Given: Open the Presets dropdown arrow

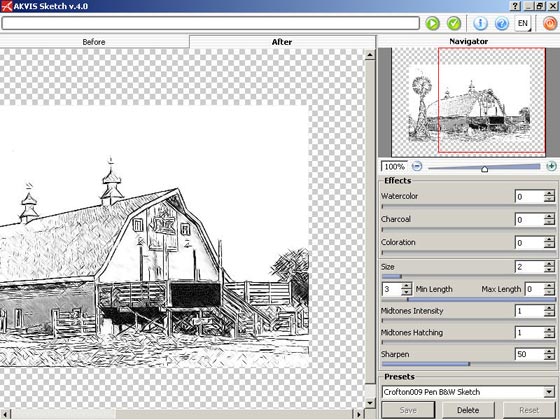Looking at the screenshot, I should pyautogui.click(x=549, y=392).
